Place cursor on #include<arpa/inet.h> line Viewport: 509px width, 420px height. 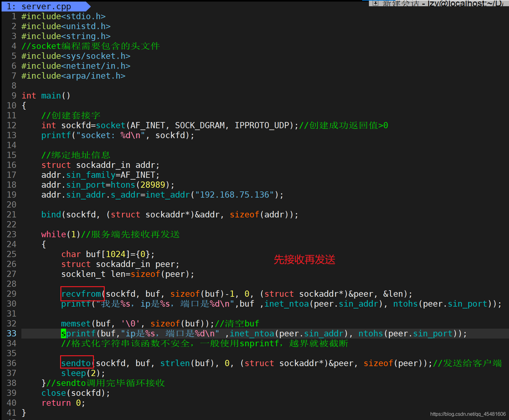(73, 76)
